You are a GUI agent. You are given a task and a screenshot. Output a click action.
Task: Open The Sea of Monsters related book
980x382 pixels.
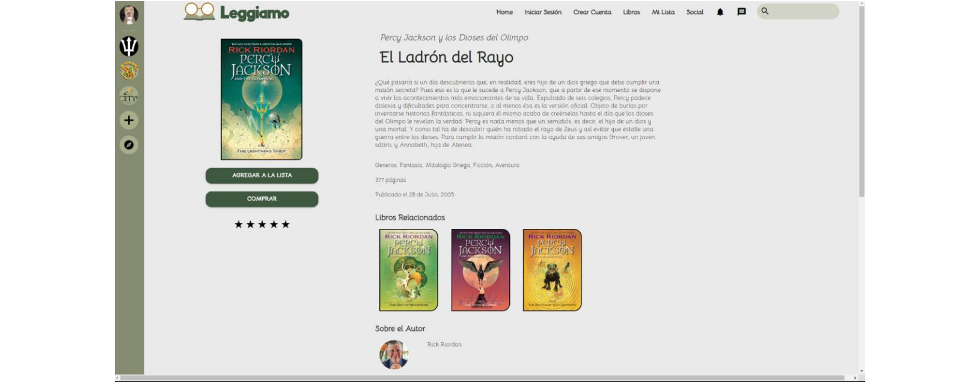tap(409, 270)
